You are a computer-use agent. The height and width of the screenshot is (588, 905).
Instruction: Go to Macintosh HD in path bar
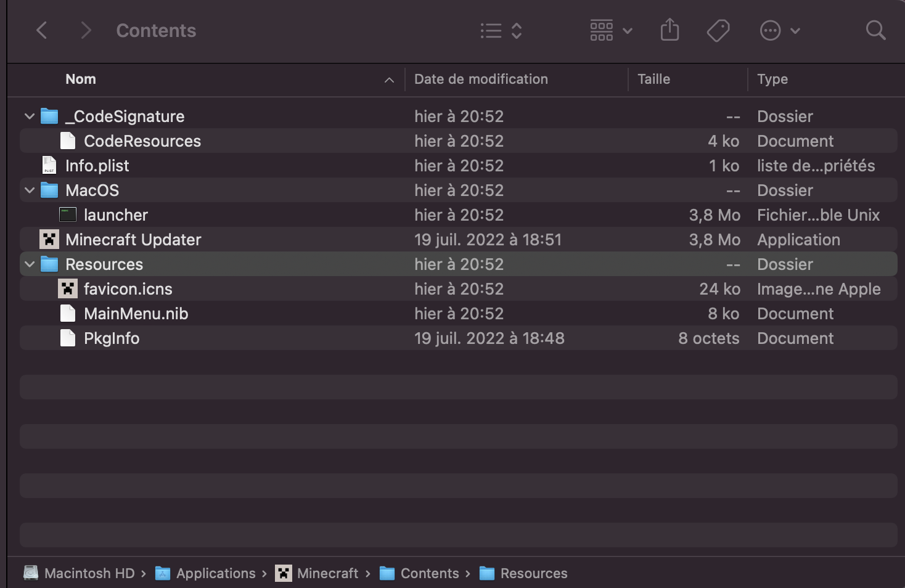[x=89, y=573]
